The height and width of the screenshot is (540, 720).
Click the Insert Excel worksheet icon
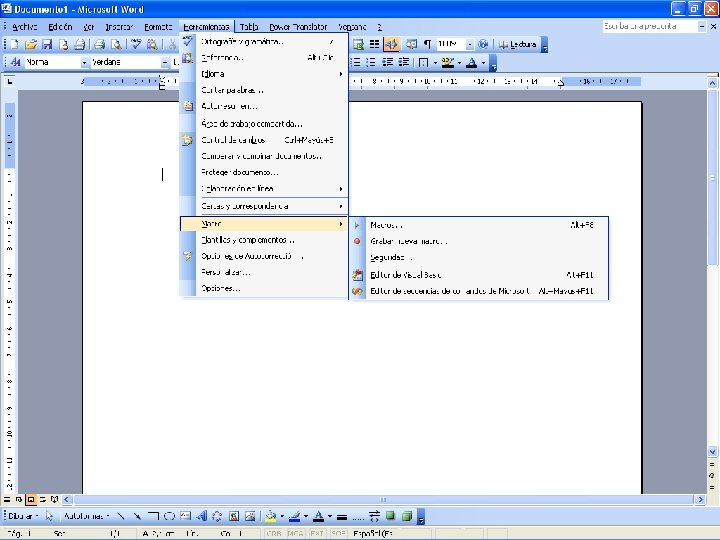point(358,45)
